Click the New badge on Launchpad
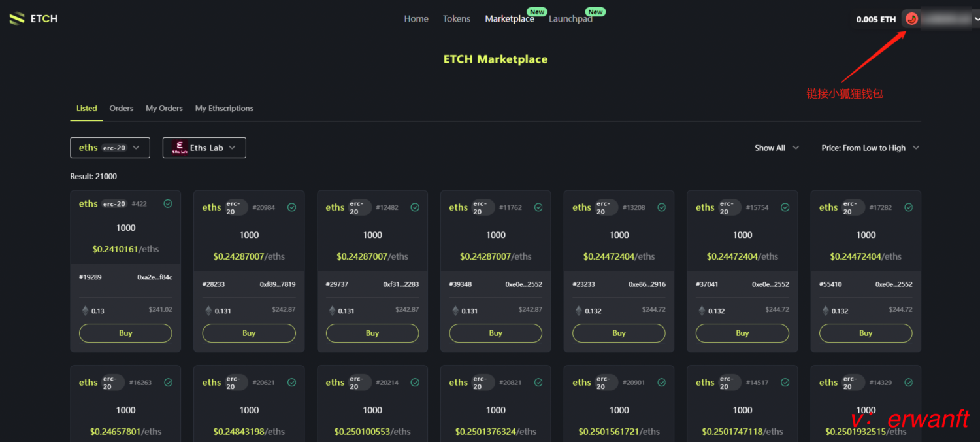This screenshot has height=442, width=980. [x=595, y=12]
